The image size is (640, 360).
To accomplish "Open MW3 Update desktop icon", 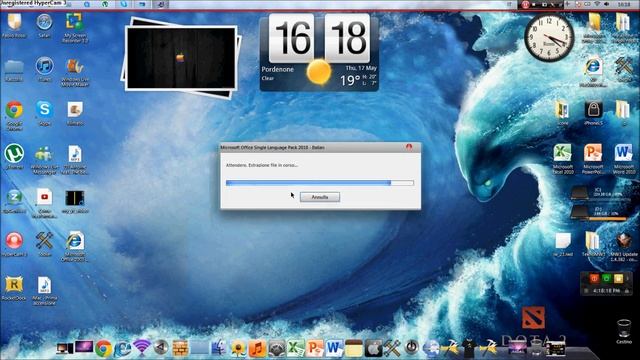I will point(623,247).
